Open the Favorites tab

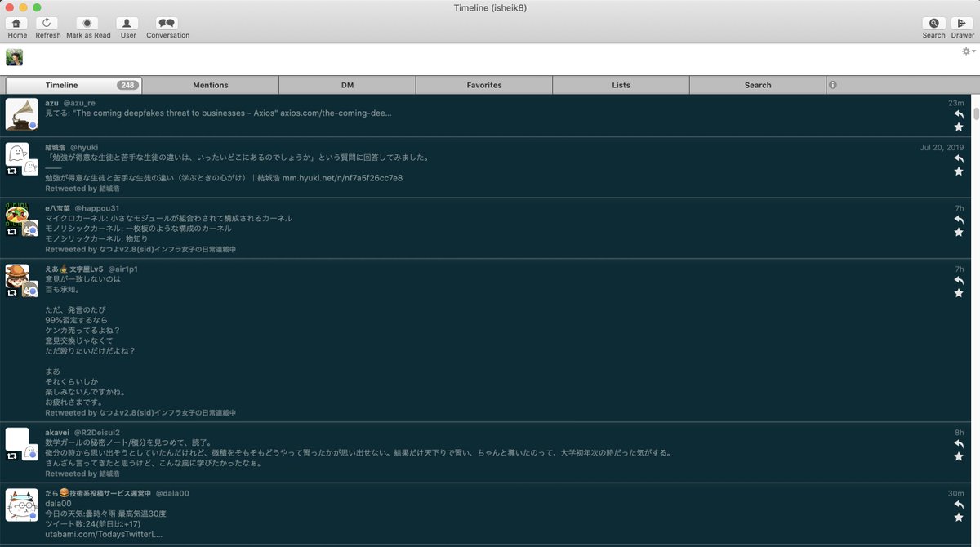[x=484, y=85]
